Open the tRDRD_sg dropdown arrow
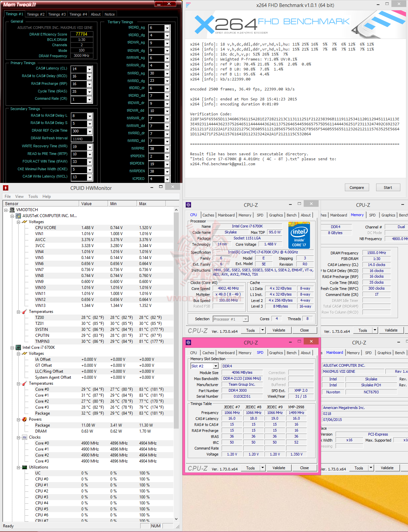 pyautogui.click(x=167, y=28)
